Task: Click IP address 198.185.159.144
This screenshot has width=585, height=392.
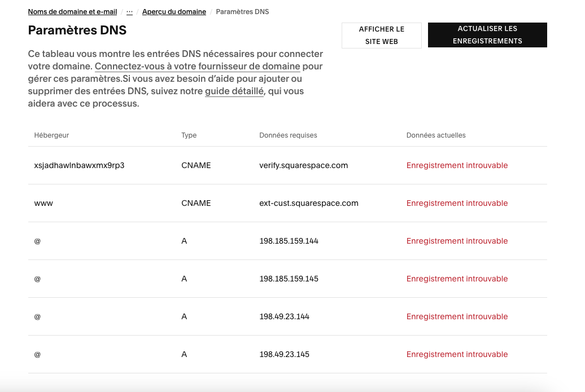Action: (x=289, y=241)
